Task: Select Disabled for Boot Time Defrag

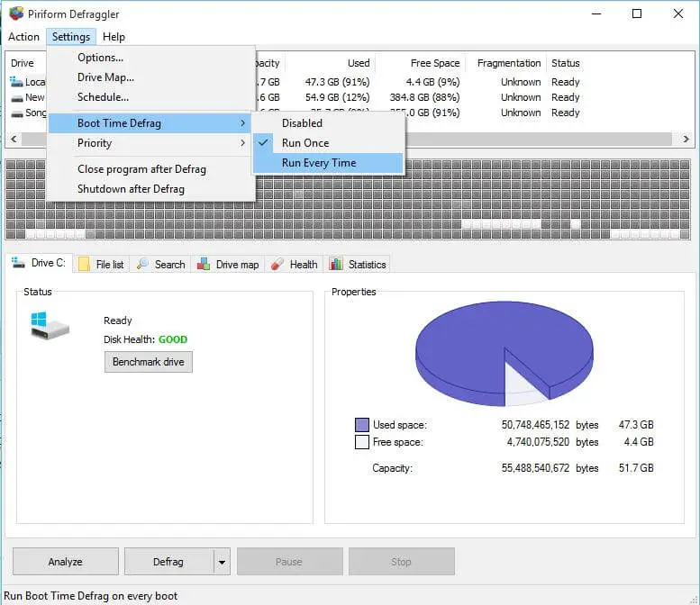Action: click(x=328, y=123)
